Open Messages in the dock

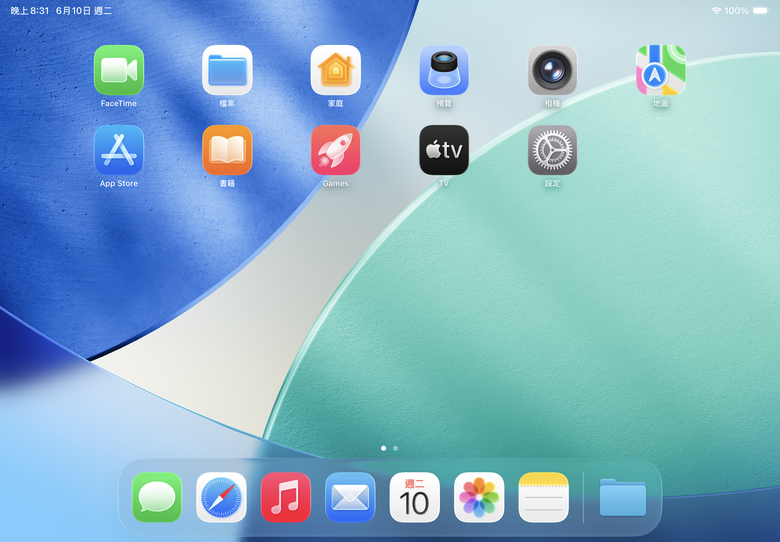157,497
